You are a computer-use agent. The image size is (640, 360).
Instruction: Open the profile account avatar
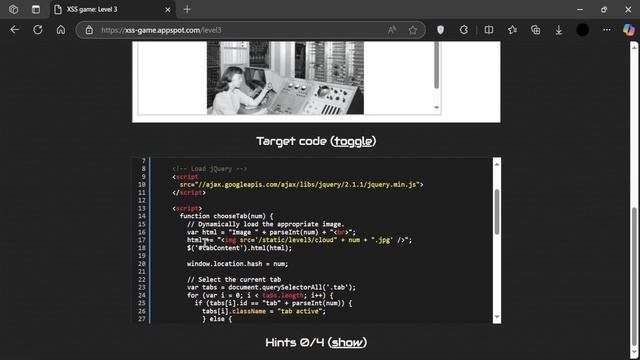point(582,30)
